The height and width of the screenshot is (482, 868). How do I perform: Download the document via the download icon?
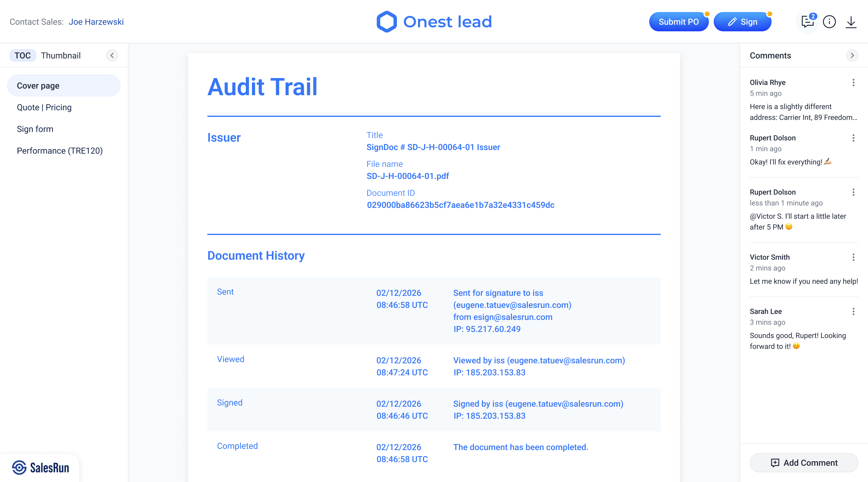coord(851,22)
